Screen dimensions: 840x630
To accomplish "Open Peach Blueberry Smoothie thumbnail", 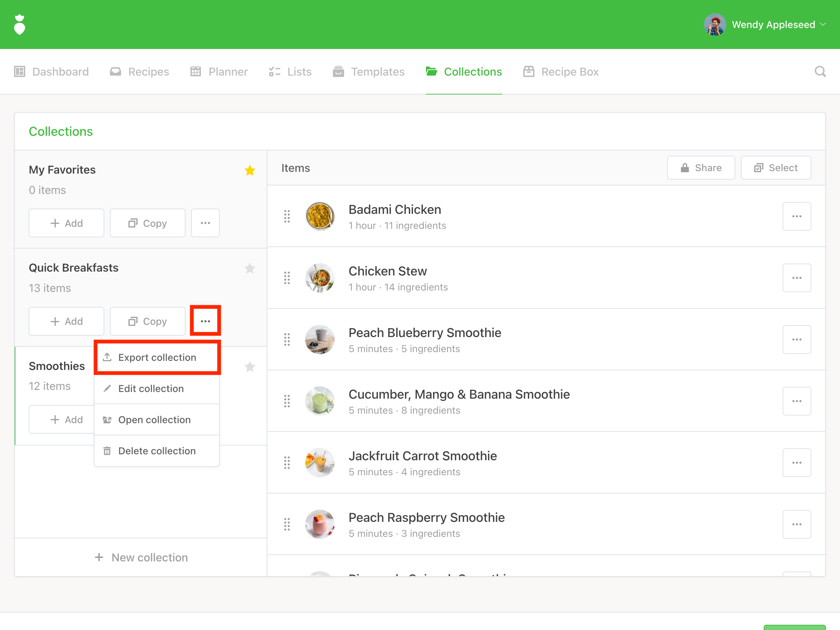I will click(x=320, y=339).
